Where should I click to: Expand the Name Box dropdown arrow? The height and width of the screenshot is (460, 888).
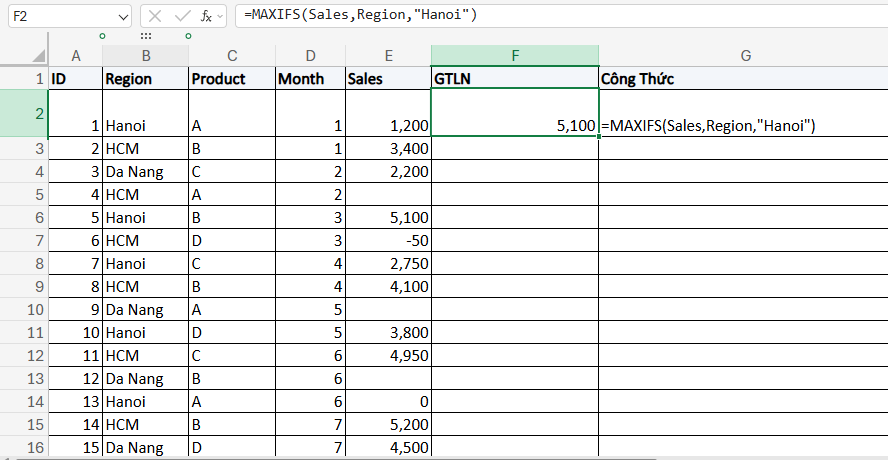pos(123,17)
